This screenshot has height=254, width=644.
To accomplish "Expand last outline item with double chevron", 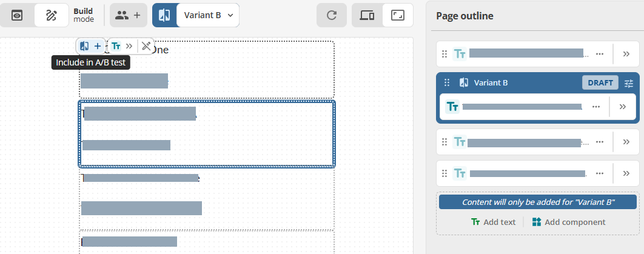I will [626, 173].
